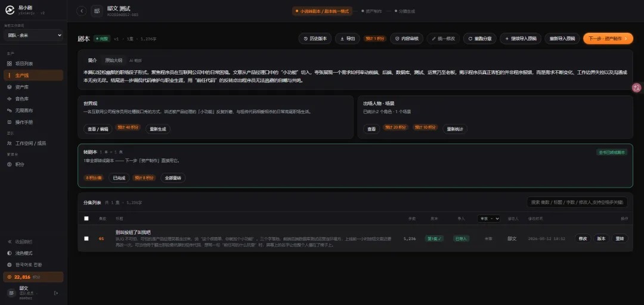Click the 全部重转 button
The image size is (644, 305).
[x=173, y=178]
